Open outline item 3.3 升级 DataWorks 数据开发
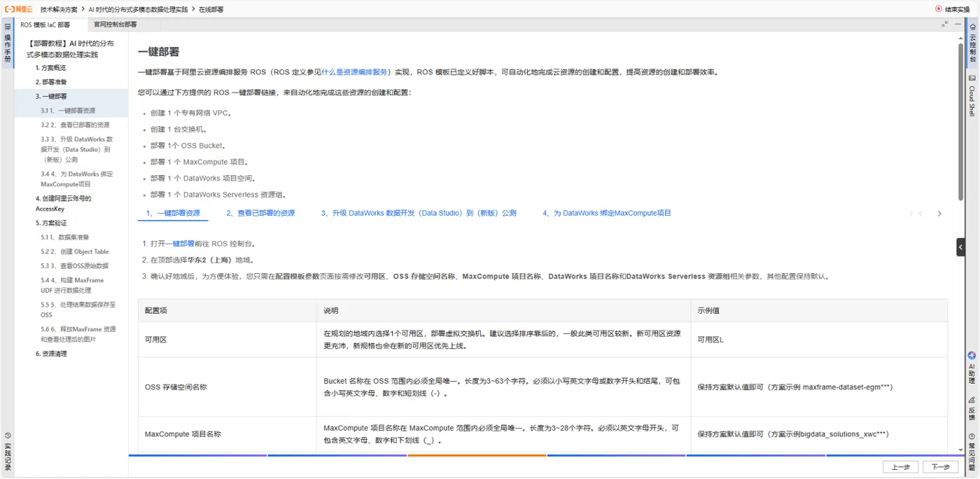This screenshot has height=479, width=980. [76, 149]
